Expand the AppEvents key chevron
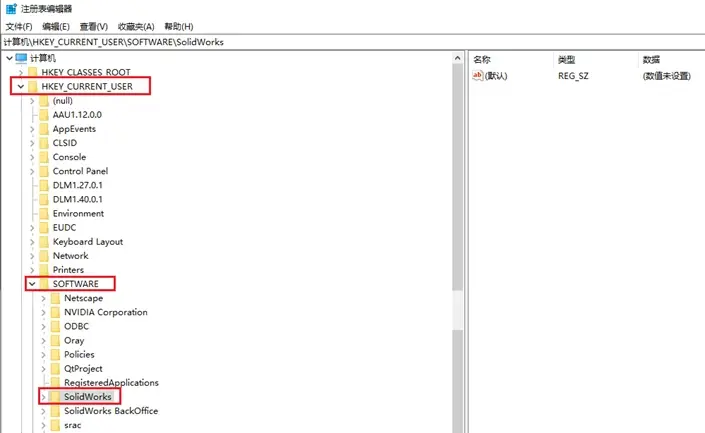 (32, 129)
